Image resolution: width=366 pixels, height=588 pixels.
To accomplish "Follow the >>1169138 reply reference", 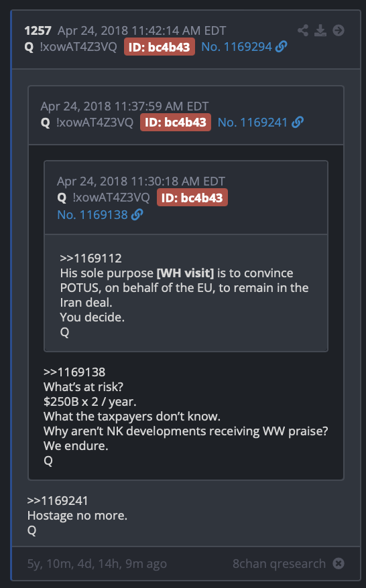I will tap(74, 372).
